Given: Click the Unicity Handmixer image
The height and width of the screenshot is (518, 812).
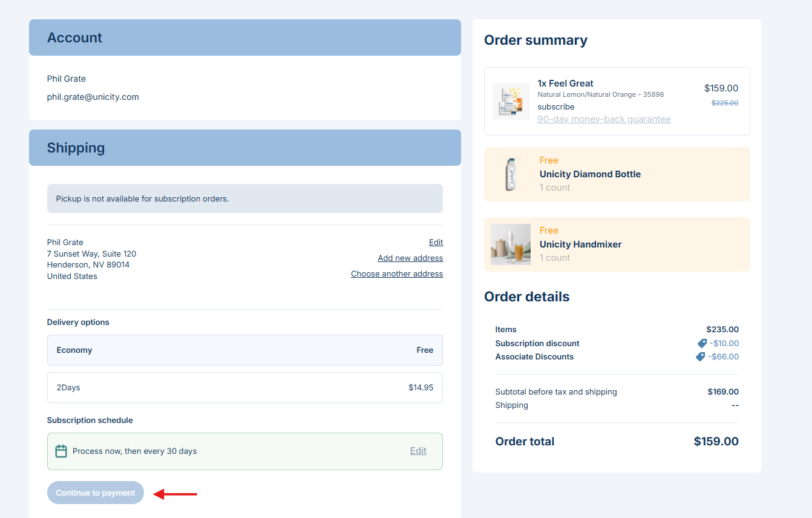Looking at the screenshot, I should 511,244.
